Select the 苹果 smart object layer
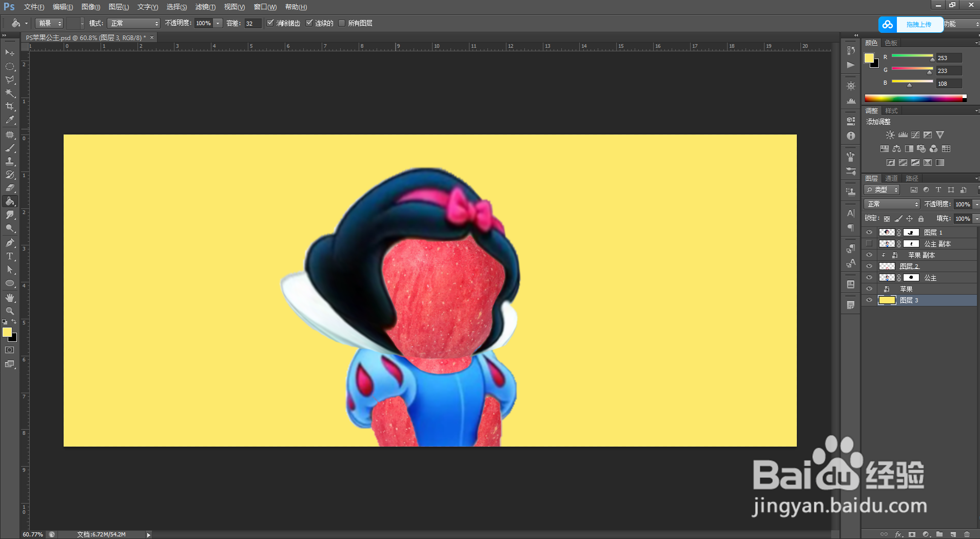Screen dimensions: 980x539 (x=919, y=289)
